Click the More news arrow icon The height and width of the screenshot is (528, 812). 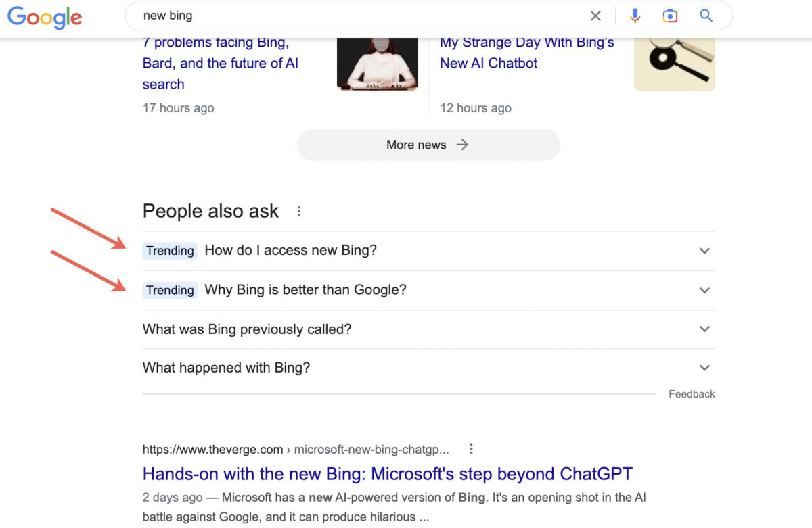pos(462,145)
